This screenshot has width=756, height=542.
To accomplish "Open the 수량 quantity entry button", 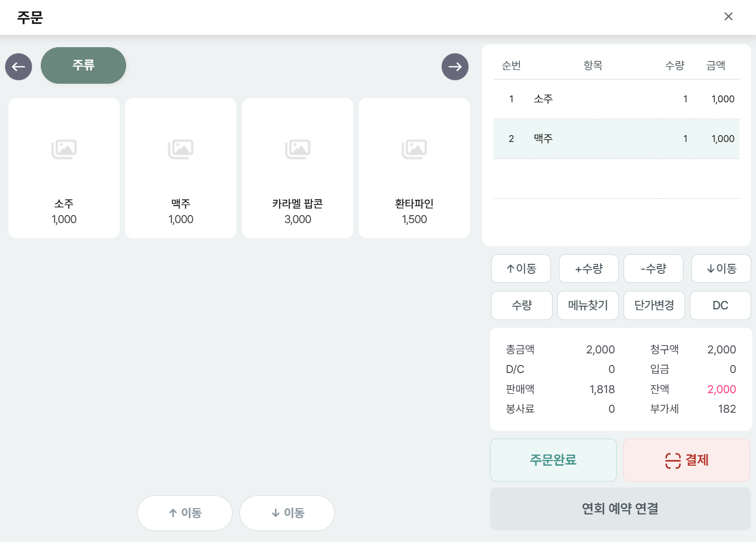I will [522, 305].
